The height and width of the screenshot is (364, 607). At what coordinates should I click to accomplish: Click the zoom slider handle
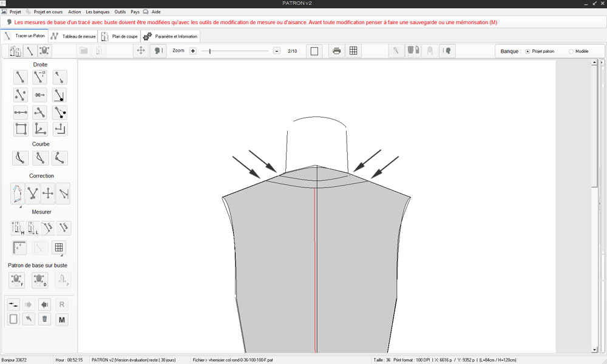[210, 51]
